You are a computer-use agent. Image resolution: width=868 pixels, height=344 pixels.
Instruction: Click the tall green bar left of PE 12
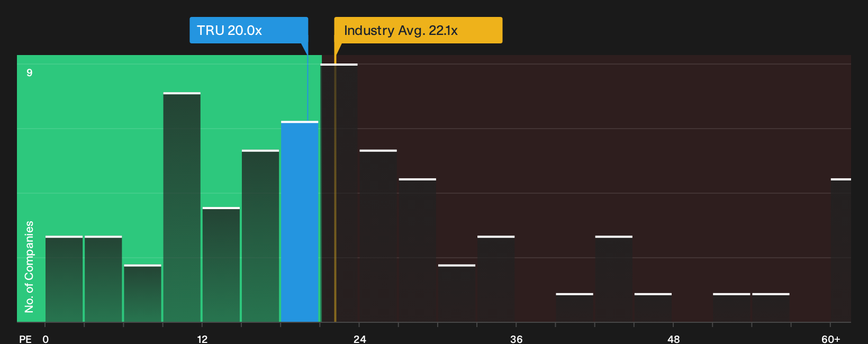[x=182, y=207]
